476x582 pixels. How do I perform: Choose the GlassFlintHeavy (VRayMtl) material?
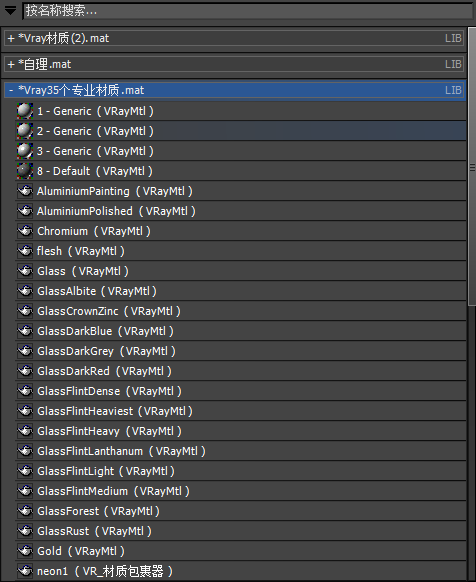point(241,432)
